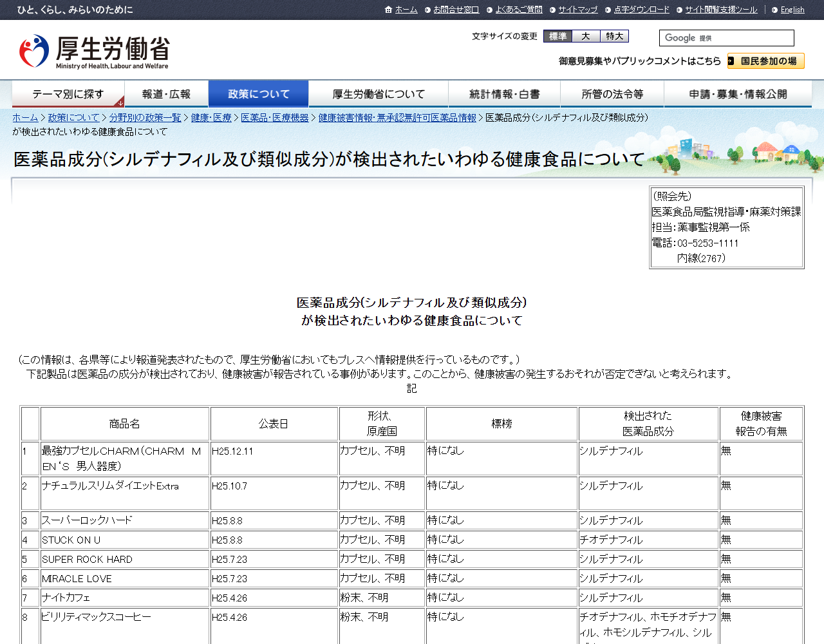
Task: Click the date H25.12.11
Action: (x=232, y=451)
